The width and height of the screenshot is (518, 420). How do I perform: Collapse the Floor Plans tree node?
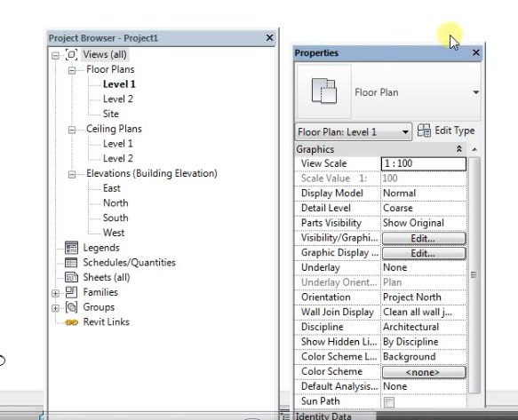point(72,70)
